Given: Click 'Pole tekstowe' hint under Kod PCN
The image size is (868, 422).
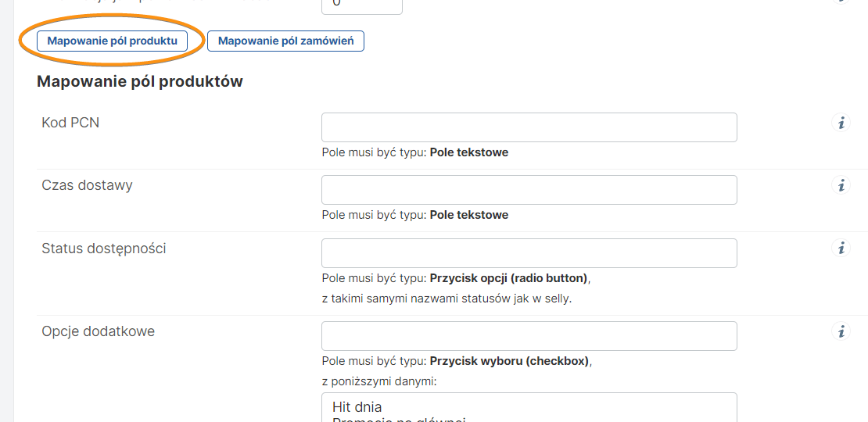Looking at the screenshot, I should click(468, 152).
